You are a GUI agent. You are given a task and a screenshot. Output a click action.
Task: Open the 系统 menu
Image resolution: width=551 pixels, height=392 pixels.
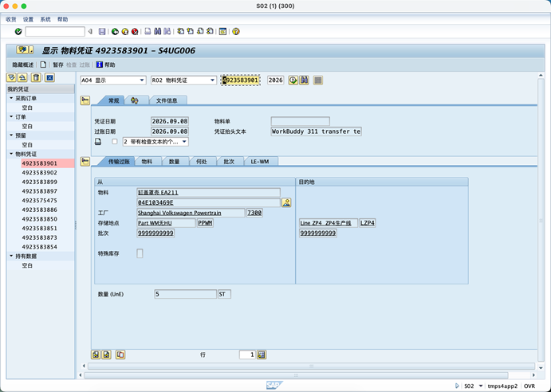click(45, 19)
